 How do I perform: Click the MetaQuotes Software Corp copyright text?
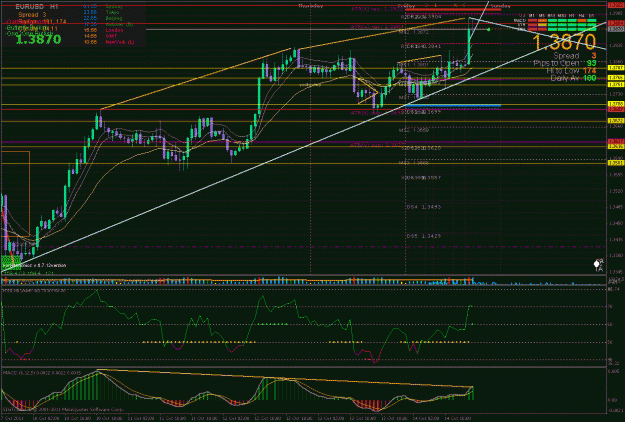point(63,409)
